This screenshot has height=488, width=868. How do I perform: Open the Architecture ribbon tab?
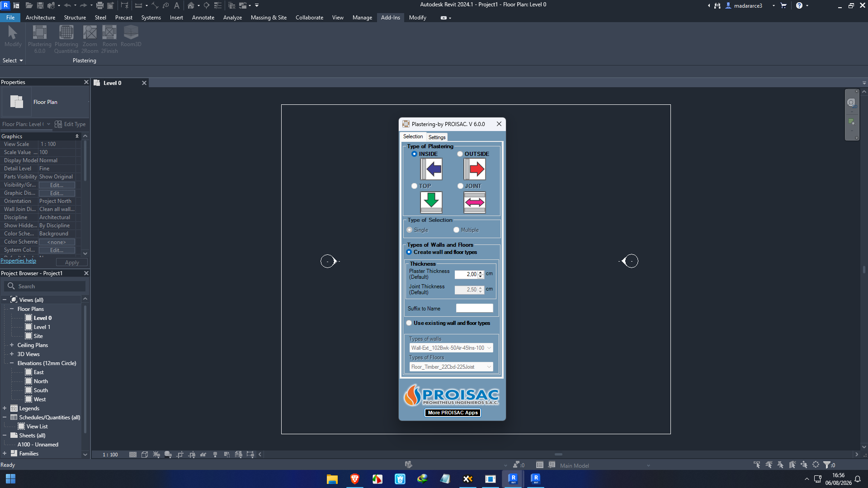click(40, 18)
